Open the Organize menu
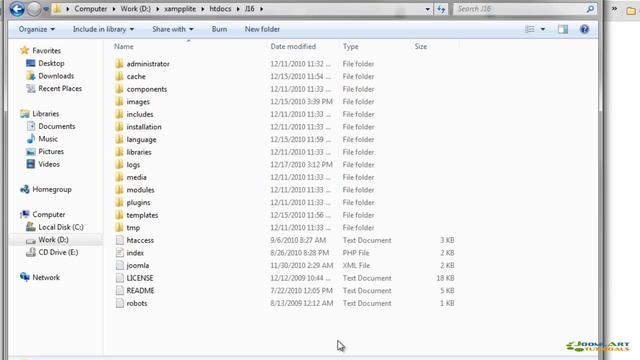 tap(37, 29)
